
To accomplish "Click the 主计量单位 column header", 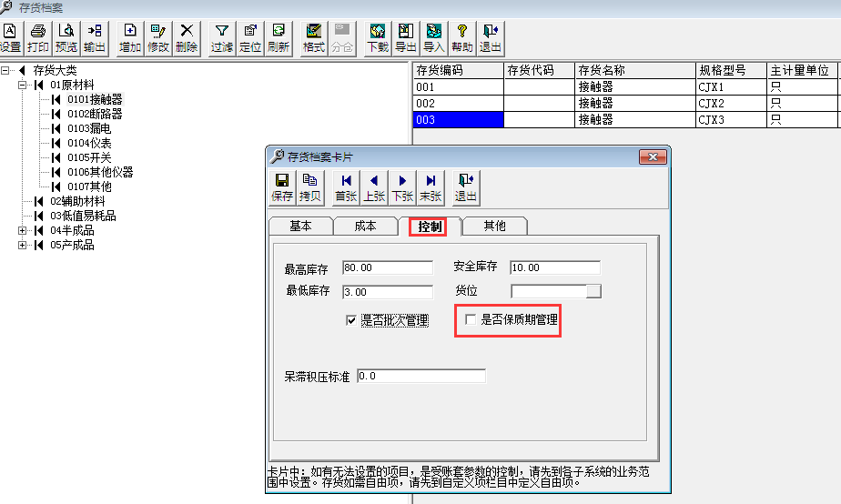I will (x=803, y=70).
